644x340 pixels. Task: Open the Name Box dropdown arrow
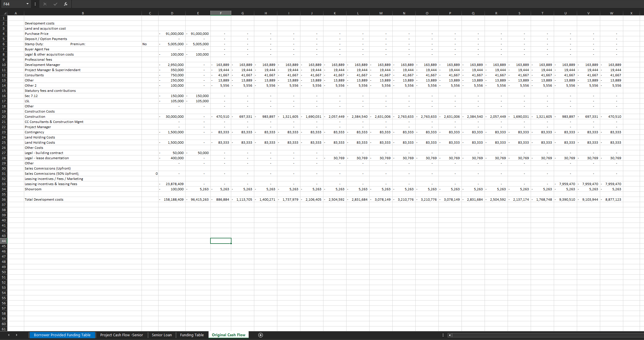point(27,4)
